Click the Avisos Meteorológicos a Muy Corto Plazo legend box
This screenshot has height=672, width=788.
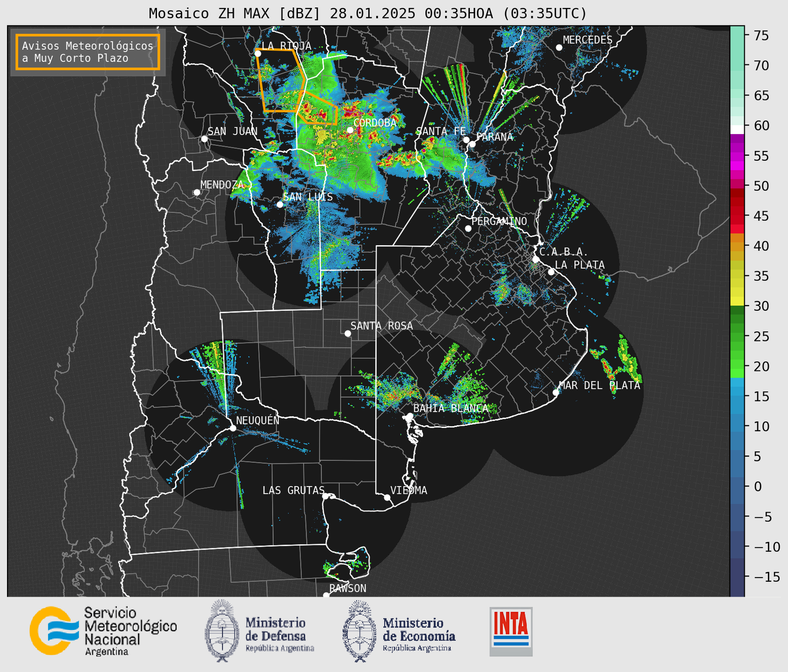click(88, 52)
